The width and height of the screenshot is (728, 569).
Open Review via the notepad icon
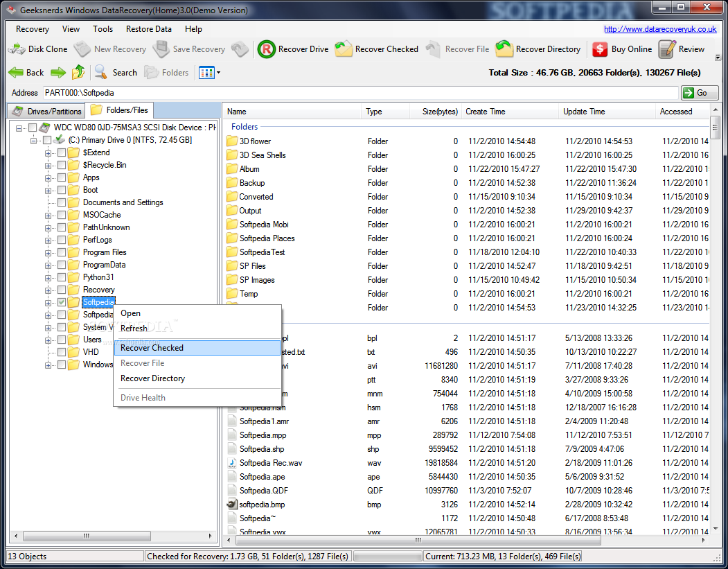[x=667, y=49]
